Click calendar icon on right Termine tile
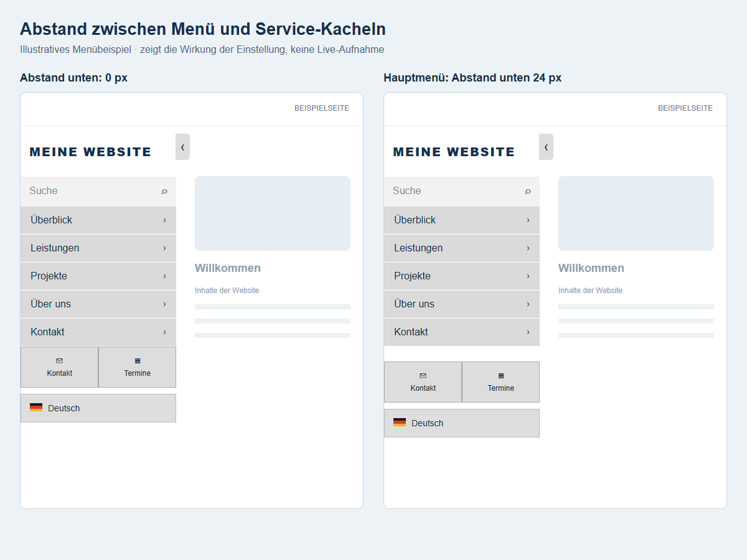 click(x=501, y=376)
